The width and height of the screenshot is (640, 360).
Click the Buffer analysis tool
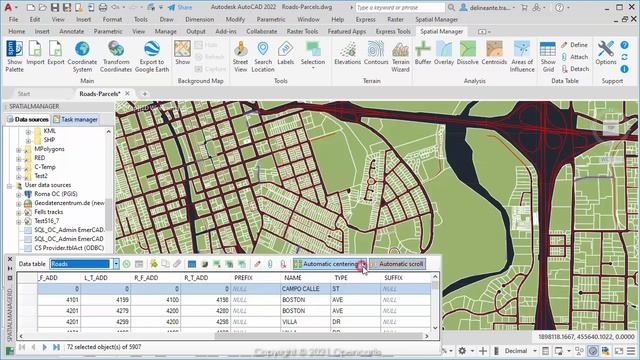click(x=423, y=53)
